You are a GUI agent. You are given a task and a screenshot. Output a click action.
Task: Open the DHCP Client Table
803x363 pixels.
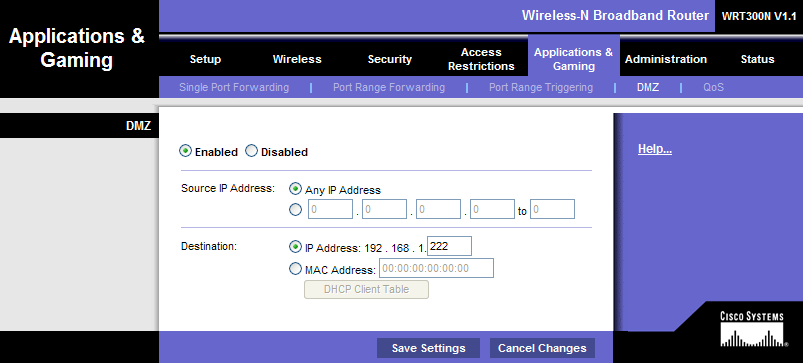pyautogui.click(x=366, y=289)
